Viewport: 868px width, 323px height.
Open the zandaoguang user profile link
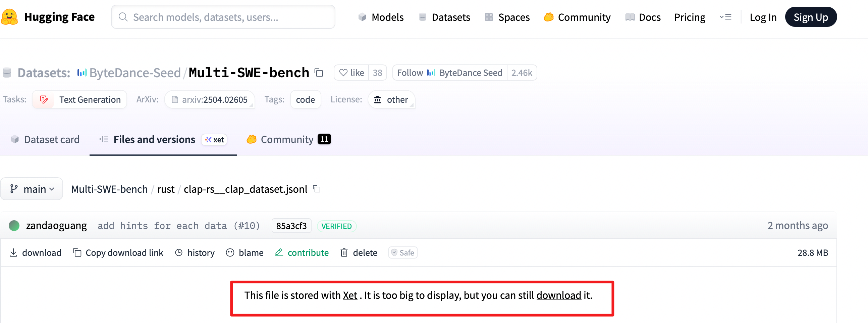pyautogui.click(x=57, y=225)
